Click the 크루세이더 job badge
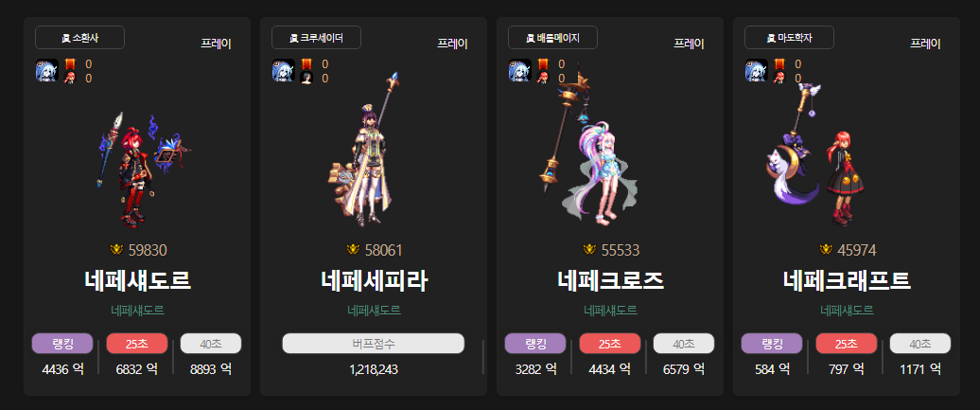 click(x=316, y=38)
